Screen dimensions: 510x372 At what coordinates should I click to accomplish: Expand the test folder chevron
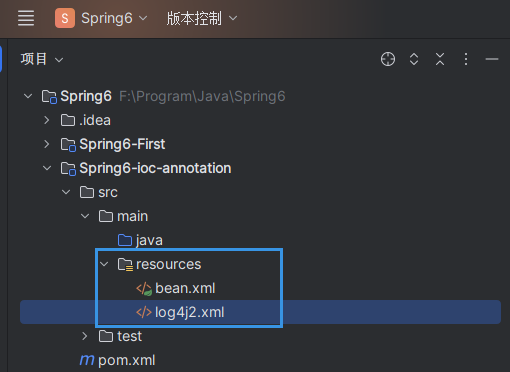coord(85,336)
